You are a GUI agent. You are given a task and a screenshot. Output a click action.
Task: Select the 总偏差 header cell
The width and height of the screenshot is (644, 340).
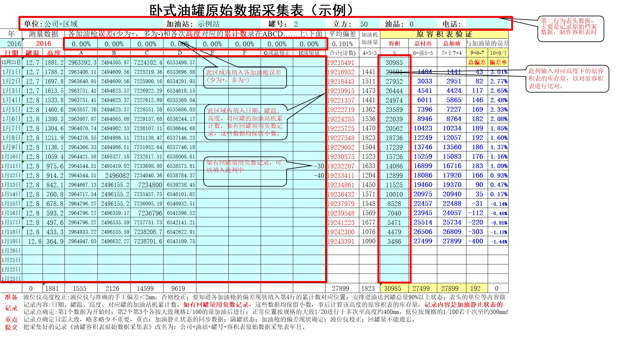477,62
